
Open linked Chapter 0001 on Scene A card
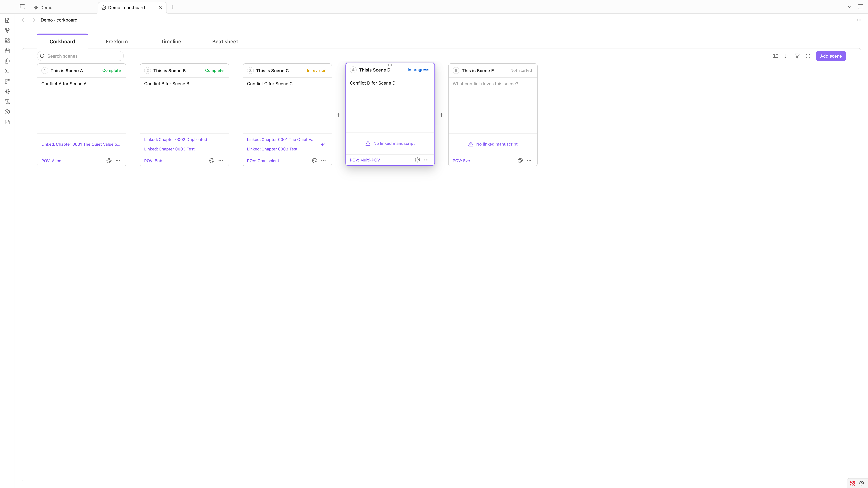pyautogui.click(x=81, y=144)
